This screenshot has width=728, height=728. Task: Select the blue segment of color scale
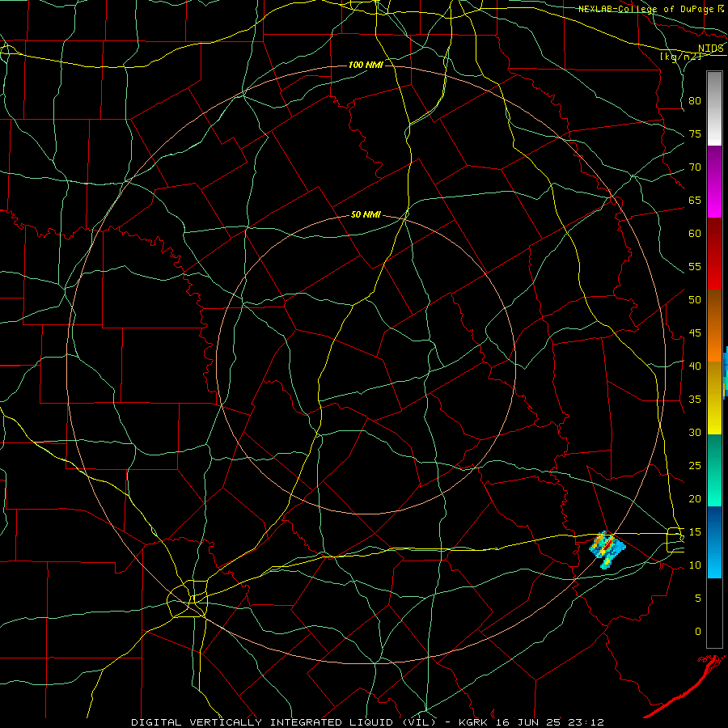coord(714,542)
